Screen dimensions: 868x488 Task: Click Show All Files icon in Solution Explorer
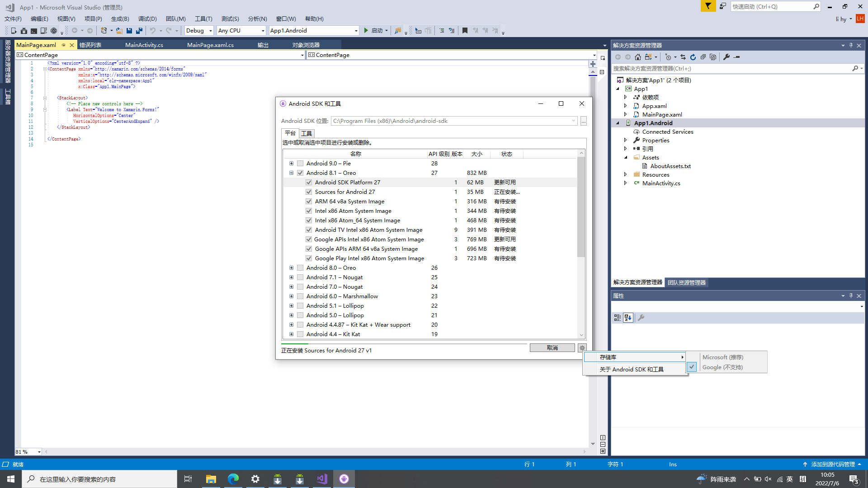[713, 57]
